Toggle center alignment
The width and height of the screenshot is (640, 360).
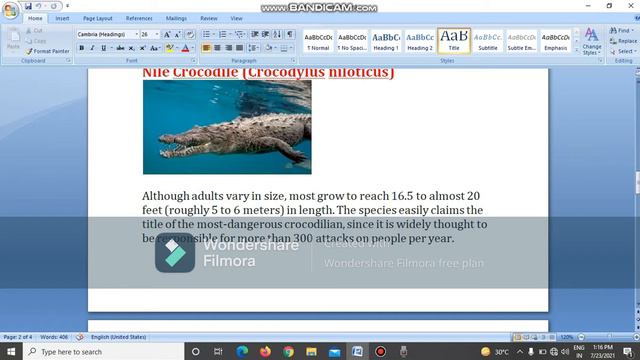click(x=218, y=48)
